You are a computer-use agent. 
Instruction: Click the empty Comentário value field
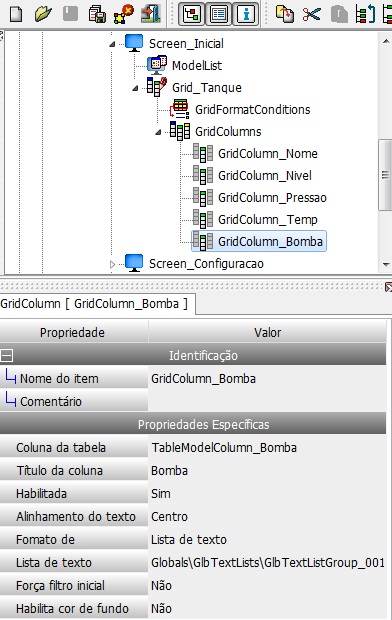[267, 402]
